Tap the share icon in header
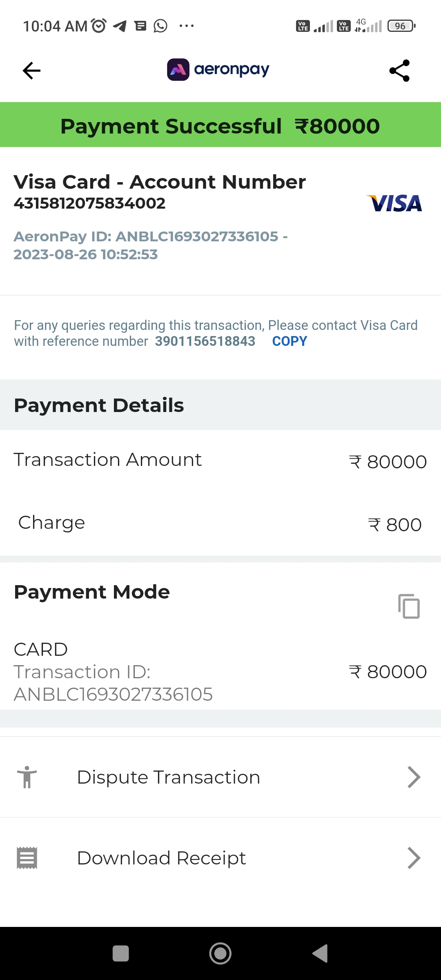This screenshot has height=980, width=441. 399,71
